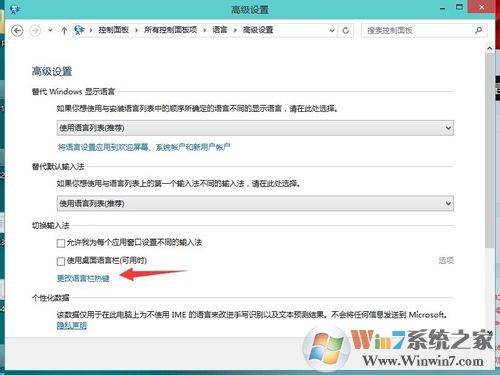Open the recent locations dropdown arrow

pyautogui.click(x=50, y=30)
